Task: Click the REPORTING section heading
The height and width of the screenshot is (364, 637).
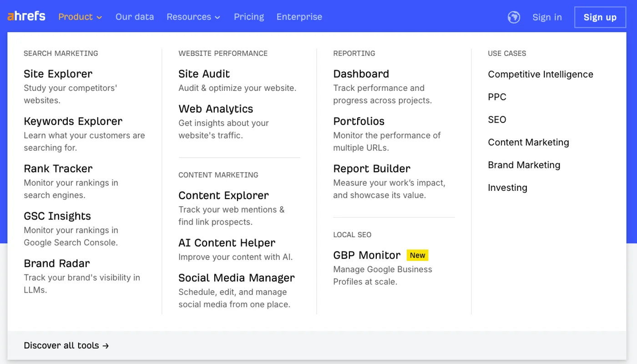Action: (354, 53)
